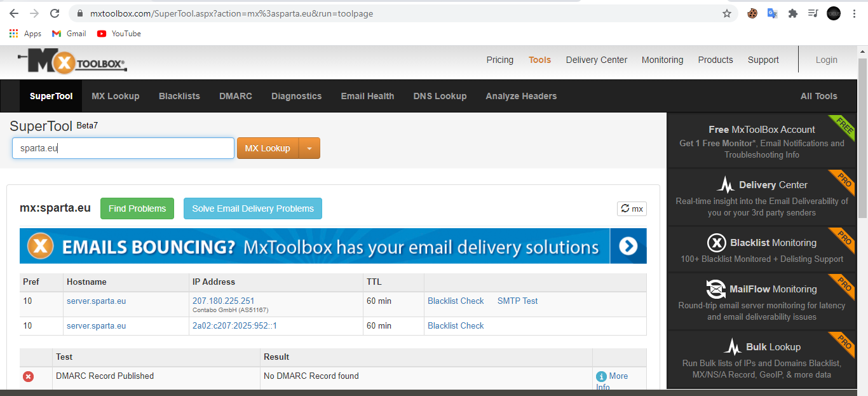Open the SMTP Test link
The width and height of the screenshot is (868, 396).
point(517,301)
